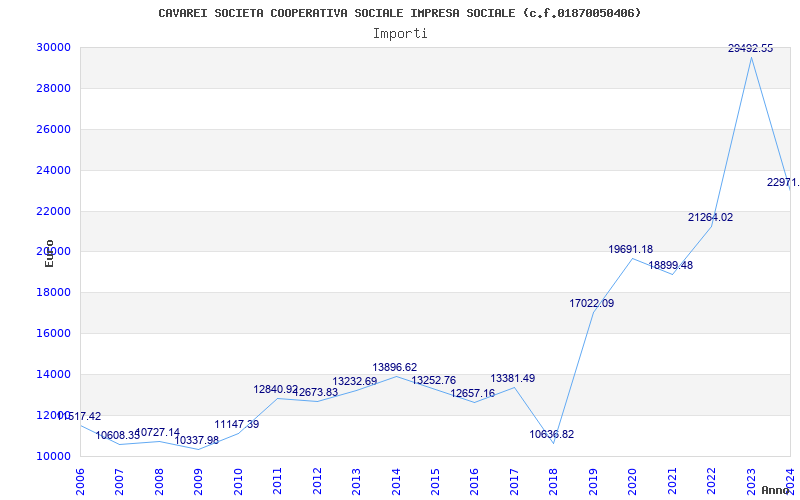
Task: Click the Importi subtitle
Action: tap(400, 34)
